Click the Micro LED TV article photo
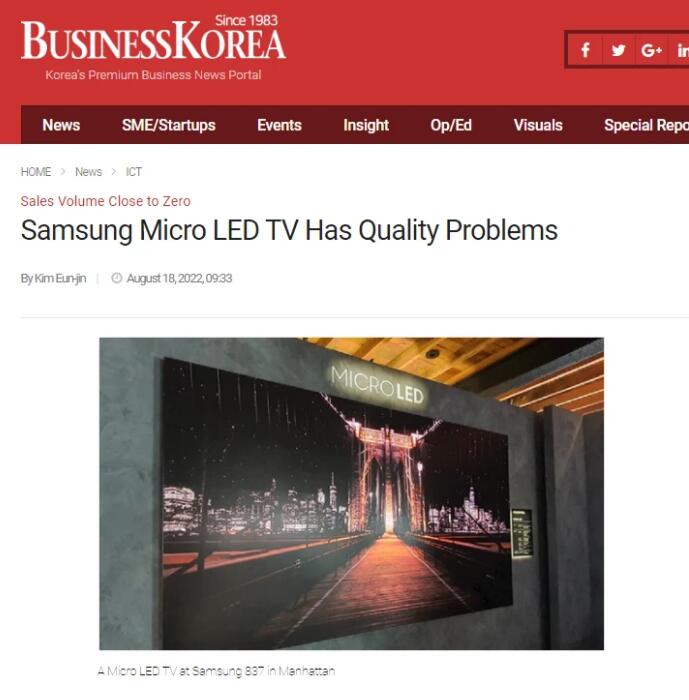689x700 pixels. coord(351,493)
